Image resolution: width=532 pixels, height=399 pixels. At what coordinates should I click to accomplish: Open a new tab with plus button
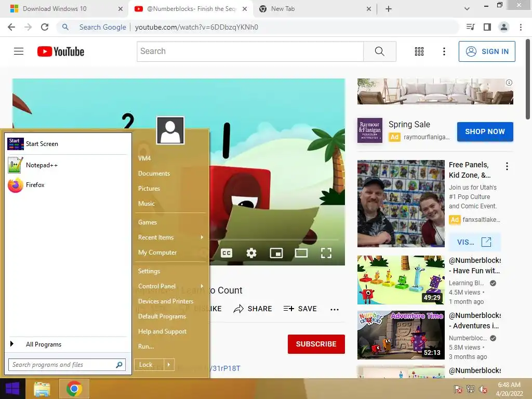[x=389, y=9]
